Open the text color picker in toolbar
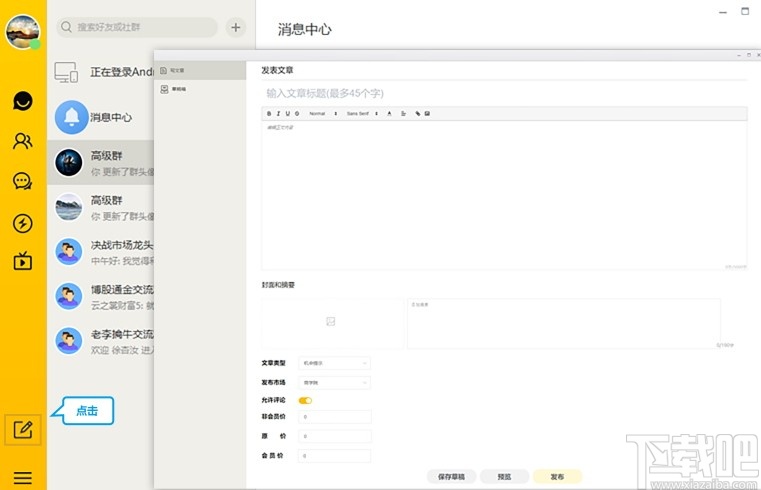The height and width of the screenshot is (490, 761). point(389,114)
